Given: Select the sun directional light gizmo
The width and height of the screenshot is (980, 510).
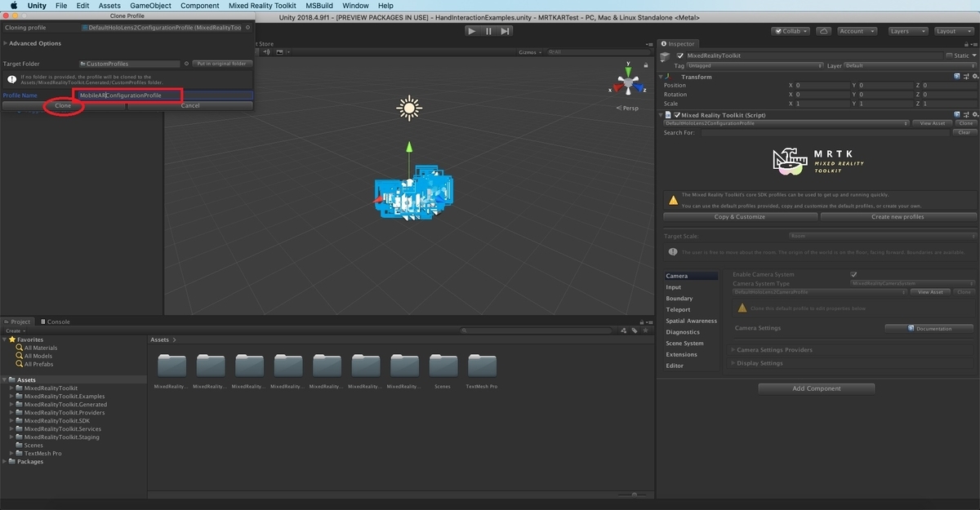Looking at the screenshot, I should [x=408, y=108].
